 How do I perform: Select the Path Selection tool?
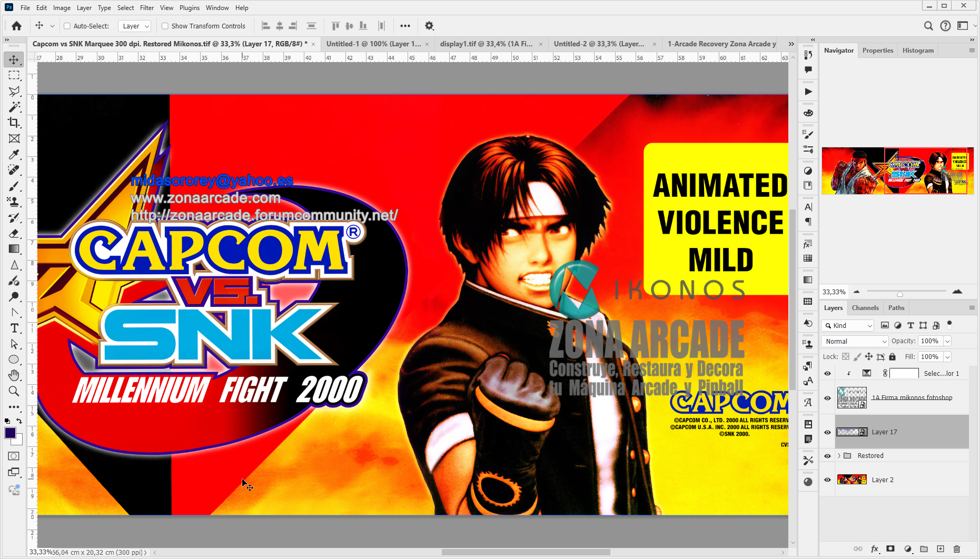[x=14, y=344]
